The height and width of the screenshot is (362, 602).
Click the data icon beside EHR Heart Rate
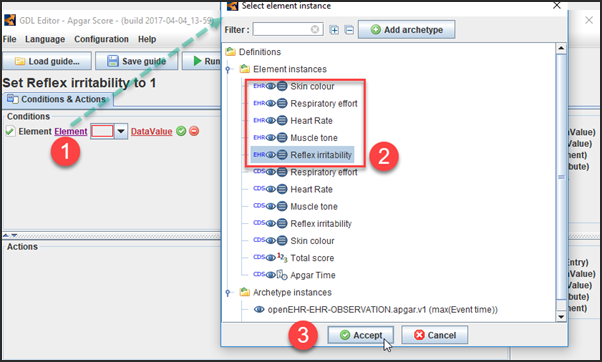[x=282, y=121]
